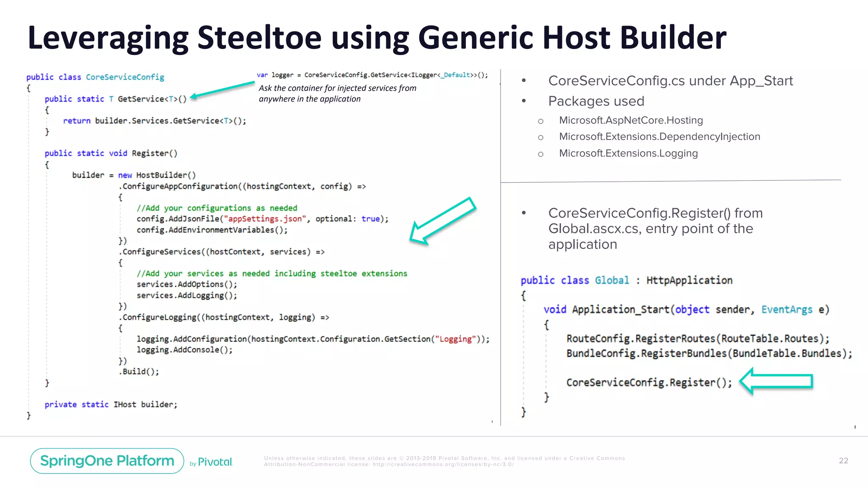Click the 'private static IHost builder' declaration

coord(111,405)
